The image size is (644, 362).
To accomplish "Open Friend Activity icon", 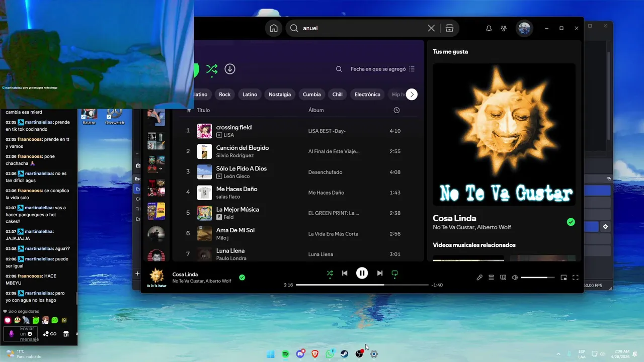I will [504, 28].
